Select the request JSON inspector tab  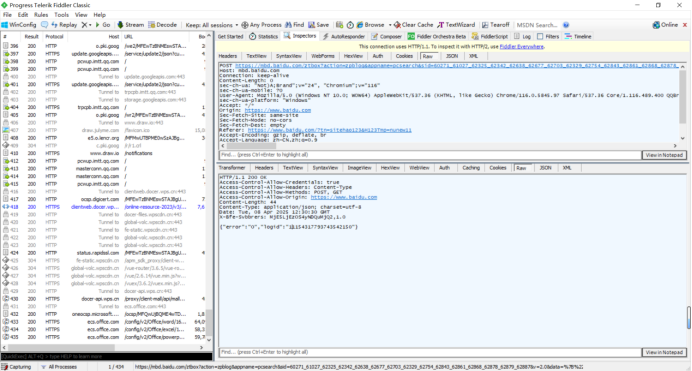451,56
